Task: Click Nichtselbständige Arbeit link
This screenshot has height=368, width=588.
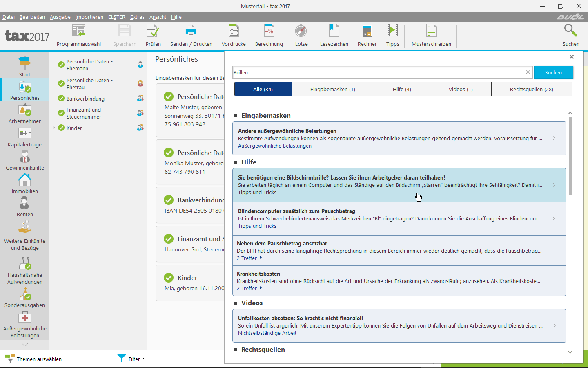Action: pyautogui.click(x=267, y=333)
